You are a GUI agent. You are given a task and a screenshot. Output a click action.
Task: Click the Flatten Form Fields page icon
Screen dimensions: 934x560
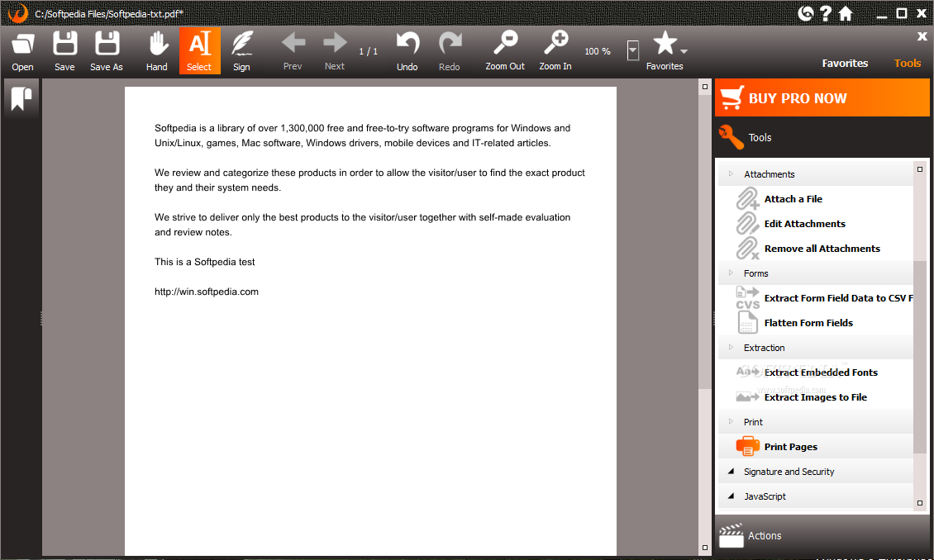(x=747, y=323)
